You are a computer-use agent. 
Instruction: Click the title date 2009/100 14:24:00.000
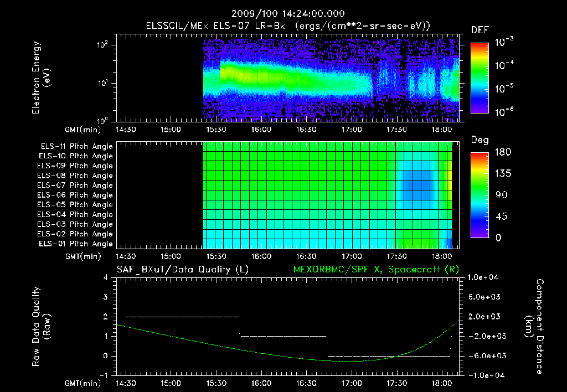point(288,14)
